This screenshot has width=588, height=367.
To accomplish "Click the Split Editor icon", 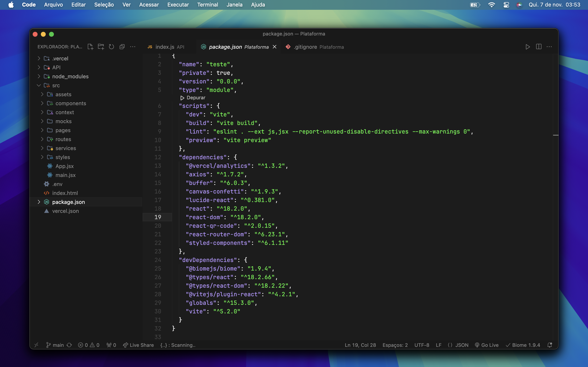I will coord(538,47).
